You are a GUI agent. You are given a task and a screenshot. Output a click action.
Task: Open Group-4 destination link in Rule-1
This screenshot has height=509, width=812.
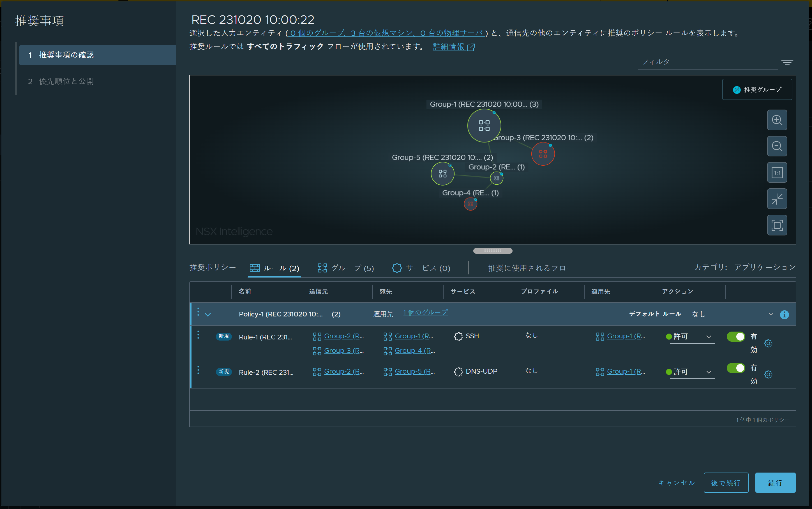(x=415, y=350)
